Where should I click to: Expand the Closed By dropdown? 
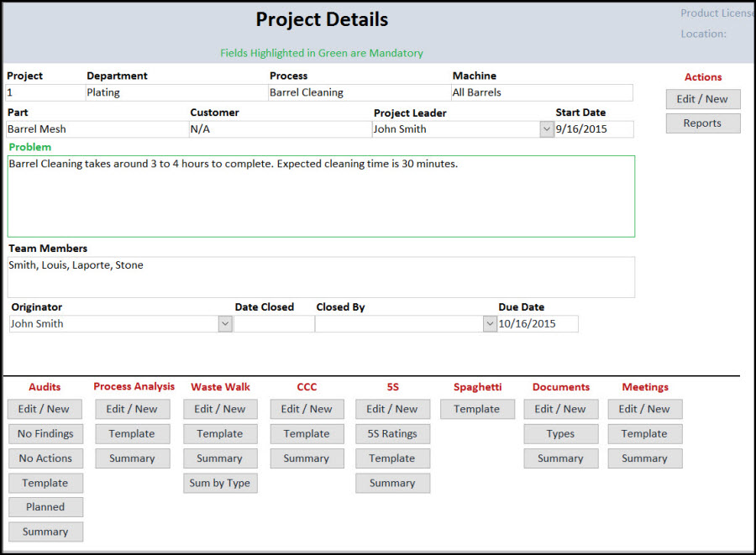pos(490,324)
